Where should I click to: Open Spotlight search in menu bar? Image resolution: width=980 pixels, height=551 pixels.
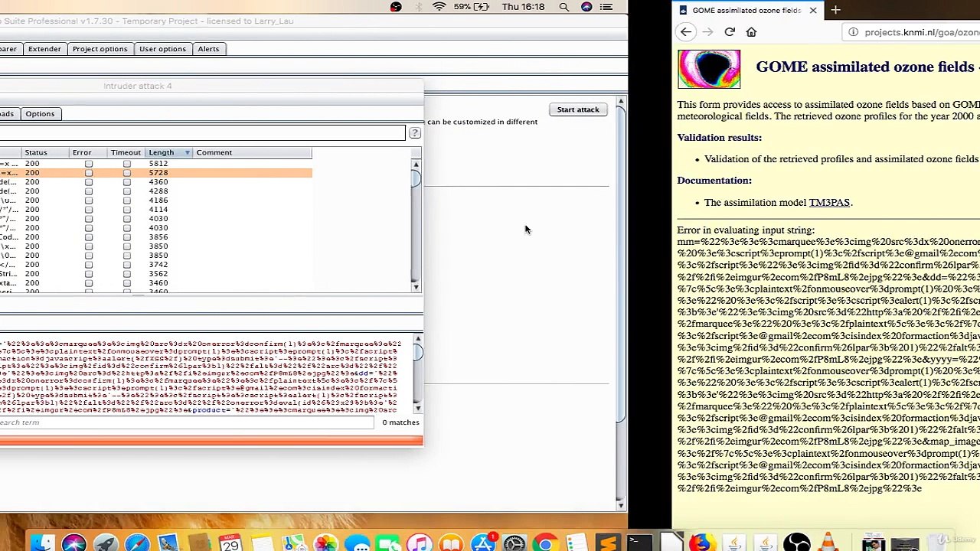(564, 7)
